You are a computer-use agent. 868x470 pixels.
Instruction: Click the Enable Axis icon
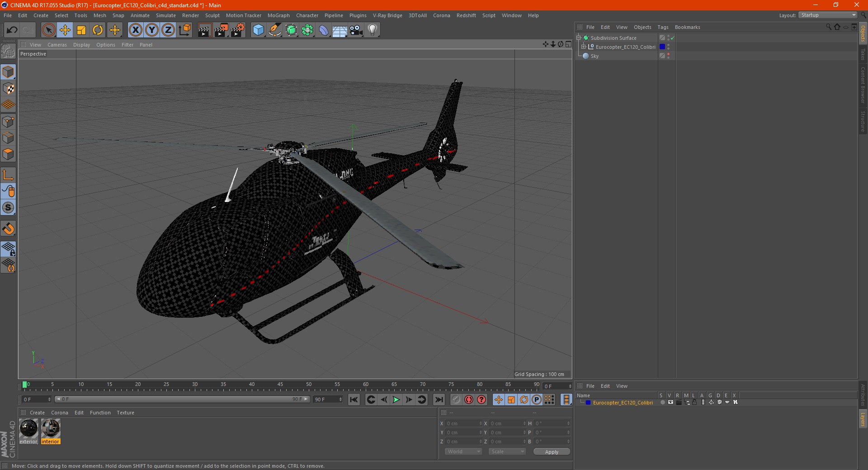click(x=8, y=175)
